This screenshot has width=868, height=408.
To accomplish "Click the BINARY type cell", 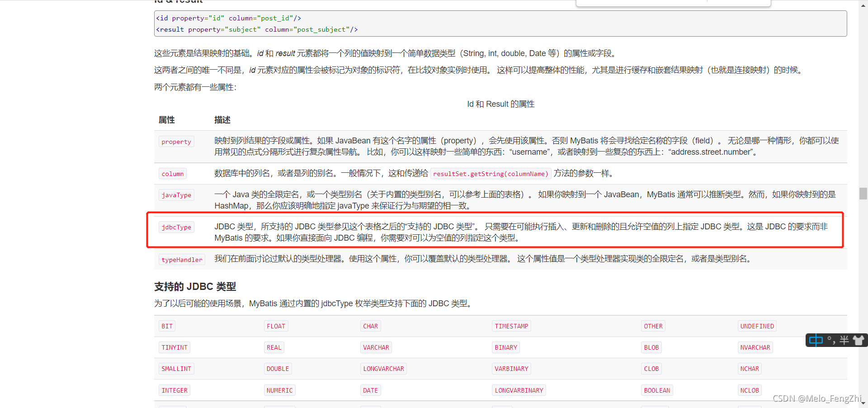I will pos(506,347).
